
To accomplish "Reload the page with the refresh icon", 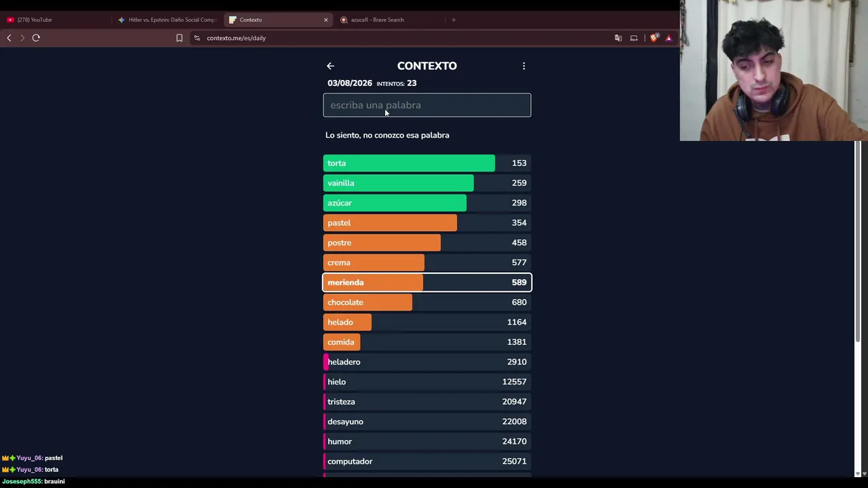I will pos(36,38).
